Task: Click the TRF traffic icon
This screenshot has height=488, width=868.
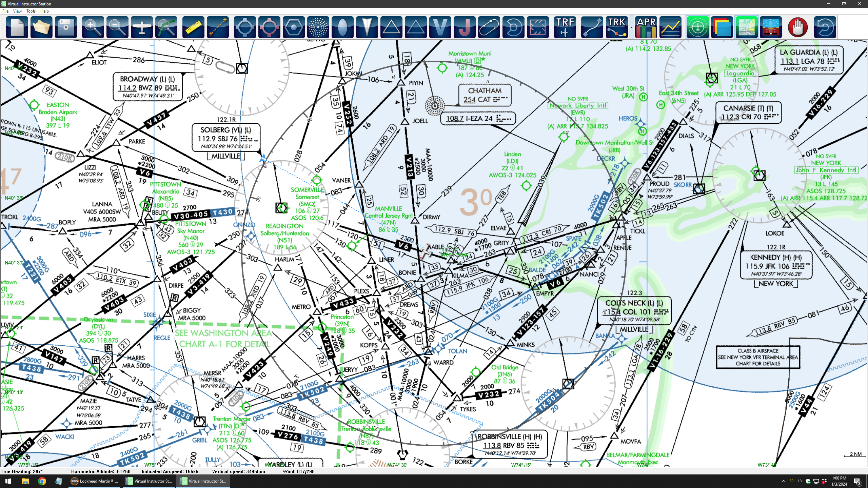Action: 565,27
